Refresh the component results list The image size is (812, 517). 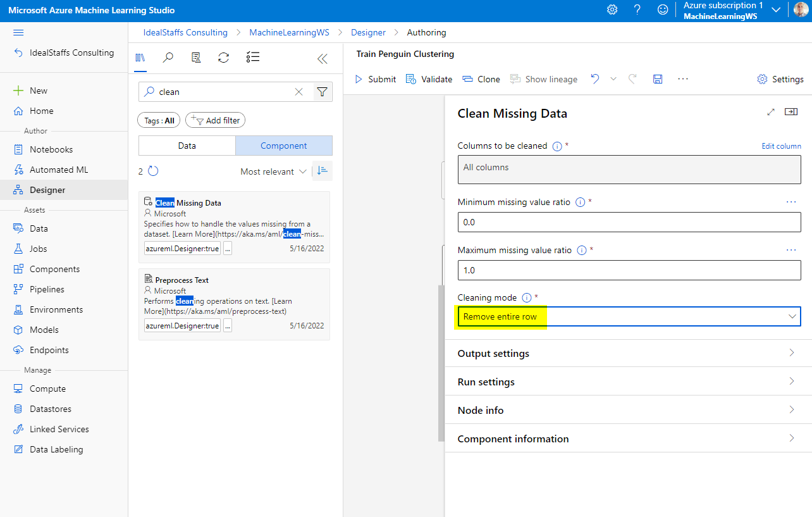[x=152, y=171]
